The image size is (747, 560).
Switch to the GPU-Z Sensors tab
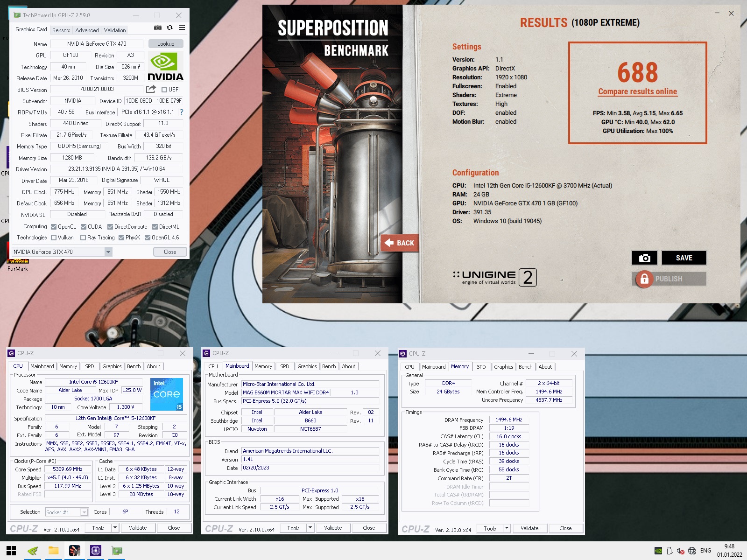coord(61,30)
